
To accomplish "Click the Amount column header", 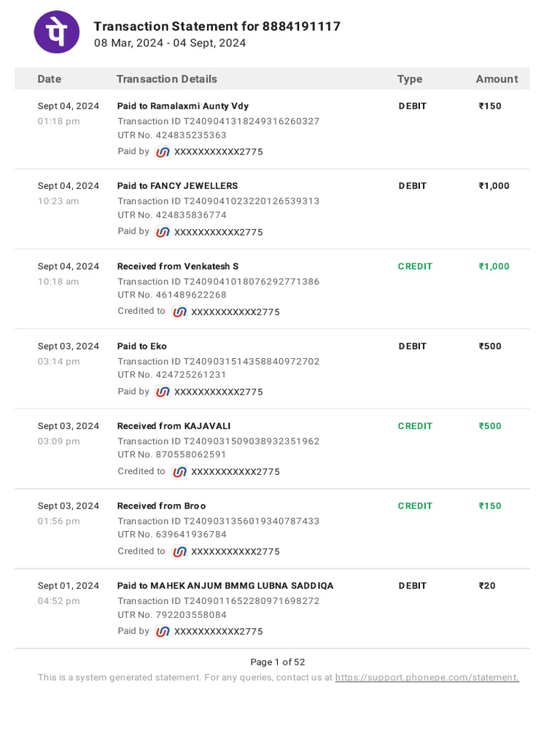I will [497, 79].
